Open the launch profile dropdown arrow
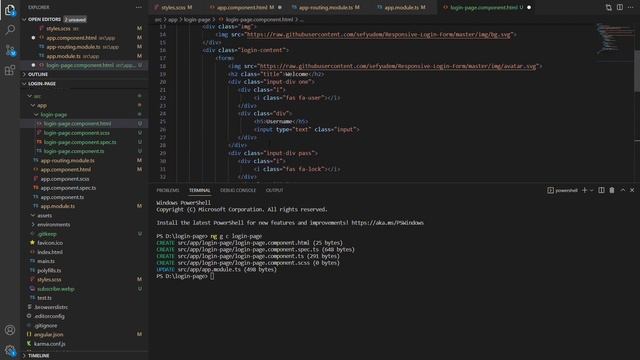 (591, 190)
